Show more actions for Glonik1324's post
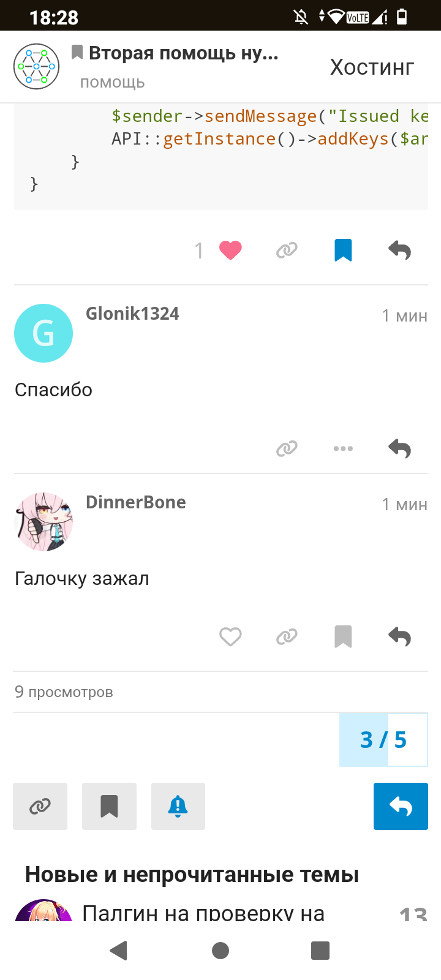The height and width of the screenshot is (980, 441). 343,448
